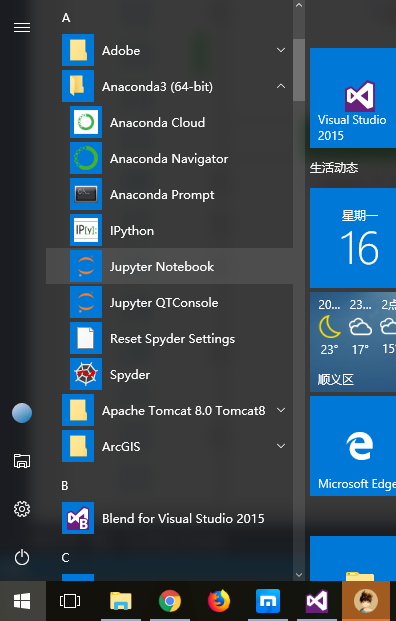Select the Reset Spyder Settings label
This screenshot has height=621, width=396.
(173, 339)
